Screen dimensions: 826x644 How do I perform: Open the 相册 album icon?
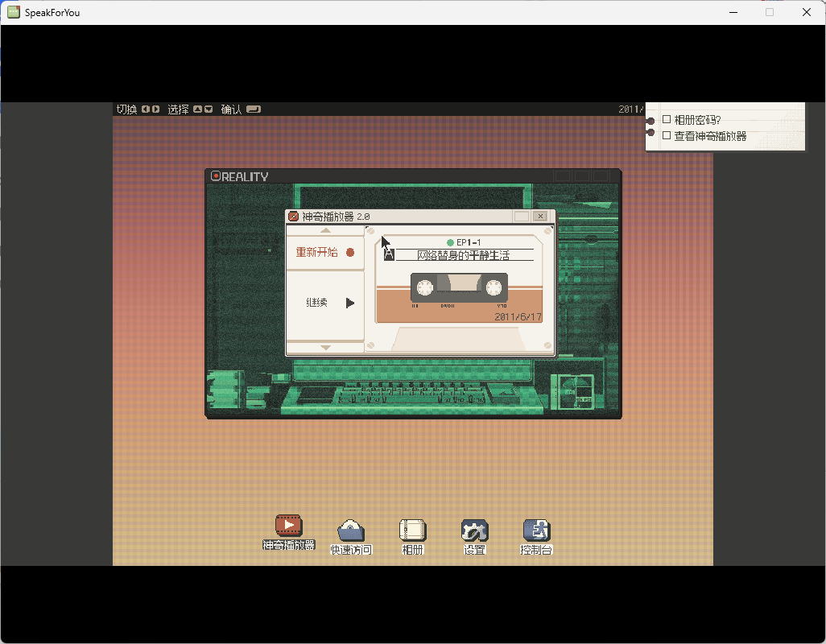pos(412,530)
